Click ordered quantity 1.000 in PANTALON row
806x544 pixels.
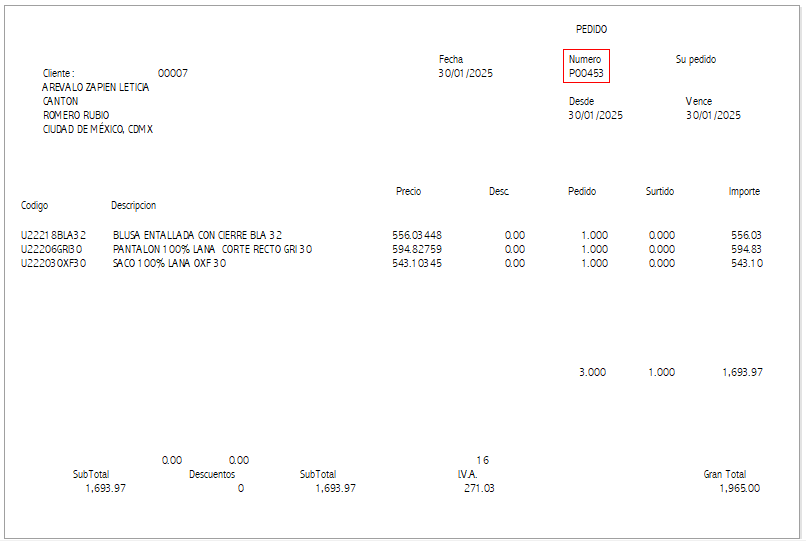click(x=595, y=249)
